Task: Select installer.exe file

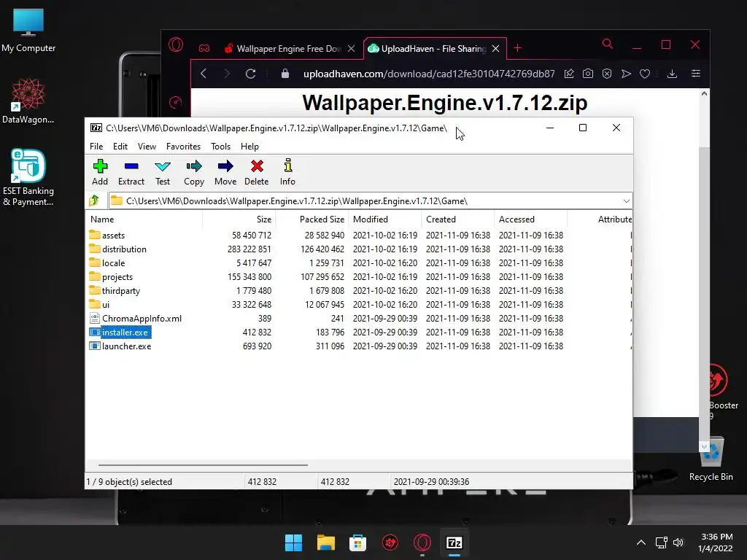Action: tap(125, 332)
